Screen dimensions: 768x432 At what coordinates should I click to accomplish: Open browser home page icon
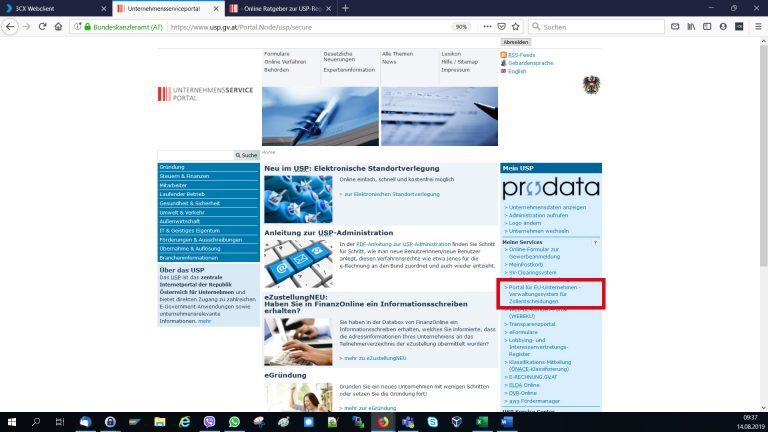58,27
